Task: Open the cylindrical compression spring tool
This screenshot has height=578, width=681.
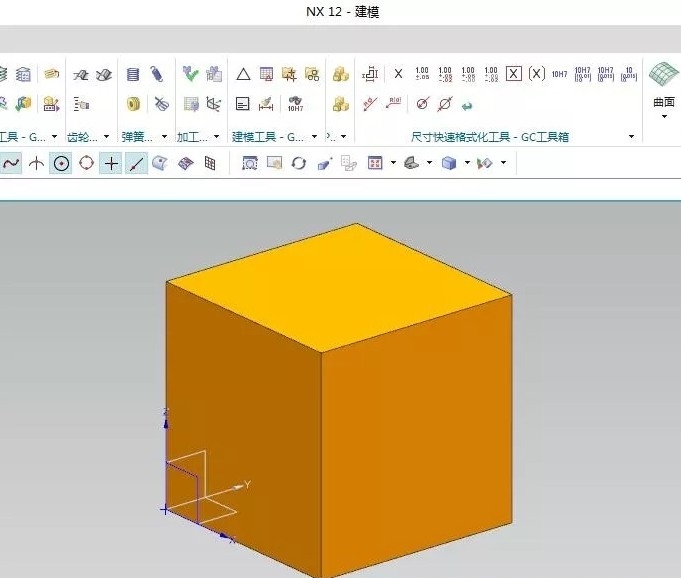Action: pos(133,74)
